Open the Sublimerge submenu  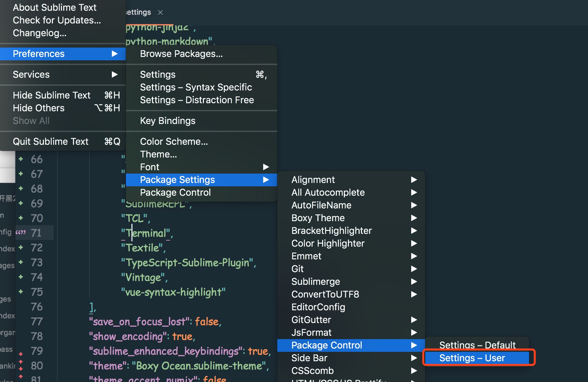[351, 281]
